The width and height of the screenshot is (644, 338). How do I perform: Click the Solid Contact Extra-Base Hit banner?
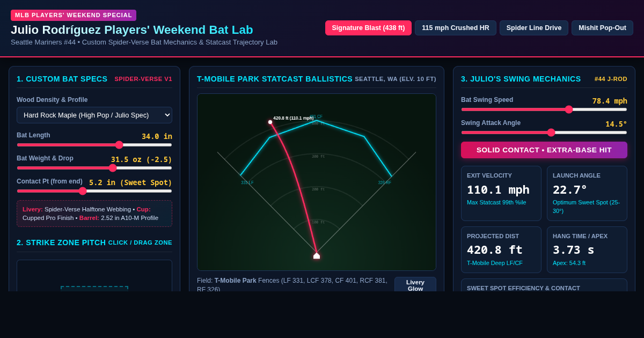coord(544,150)
